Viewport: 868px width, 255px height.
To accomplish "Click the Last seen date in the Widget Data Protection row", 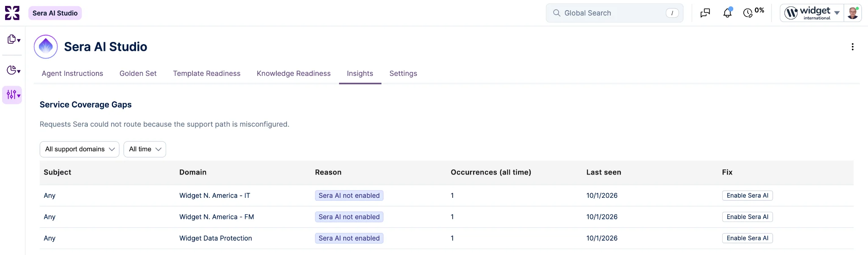I will 602,238.
